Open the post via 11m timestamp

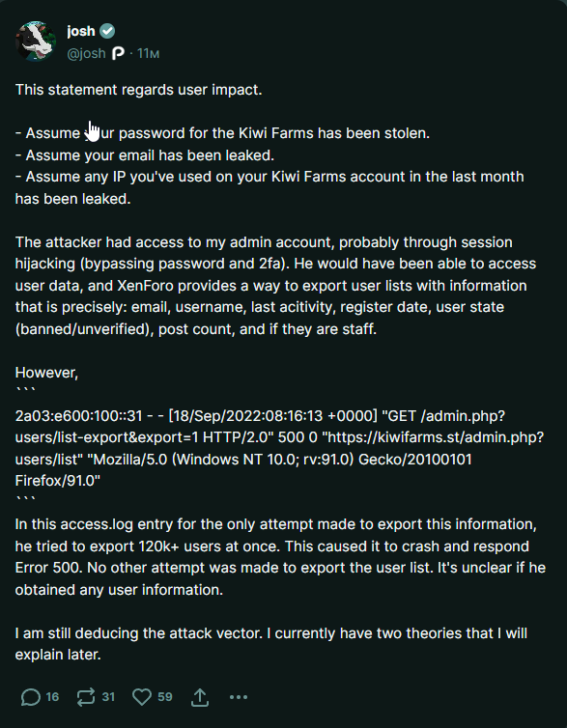coord(148,54)
